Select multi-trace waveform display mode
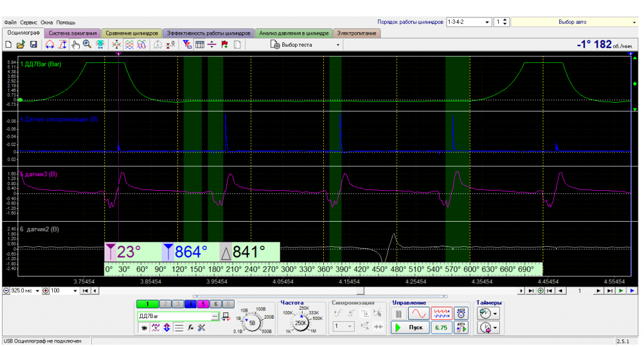The image size is (644, 347). [441, 314]
